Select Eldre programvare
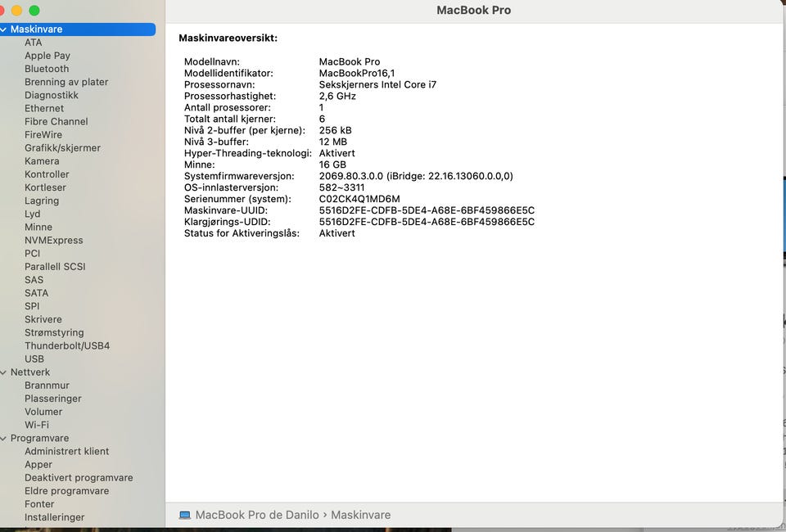 [x=66, y=491]
